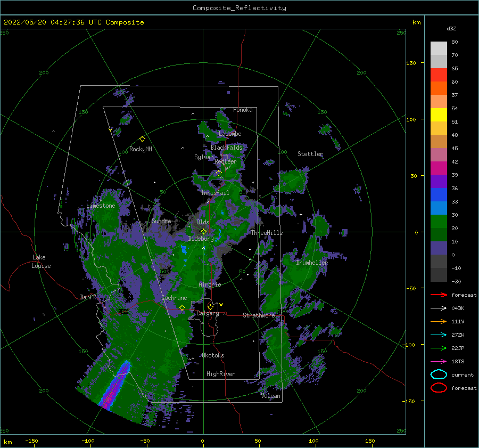Click the Drumheller city label
This screenshot has height=448, width=479.
(312, 263)
